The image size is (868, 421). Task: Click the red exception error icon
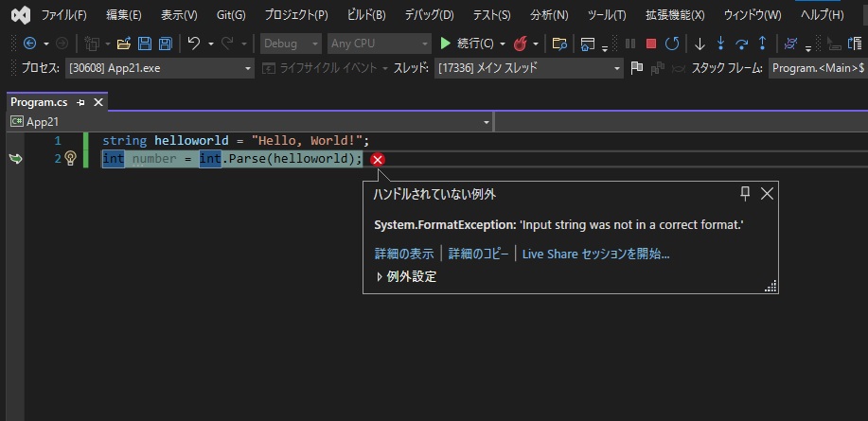[x=378, y=160]
